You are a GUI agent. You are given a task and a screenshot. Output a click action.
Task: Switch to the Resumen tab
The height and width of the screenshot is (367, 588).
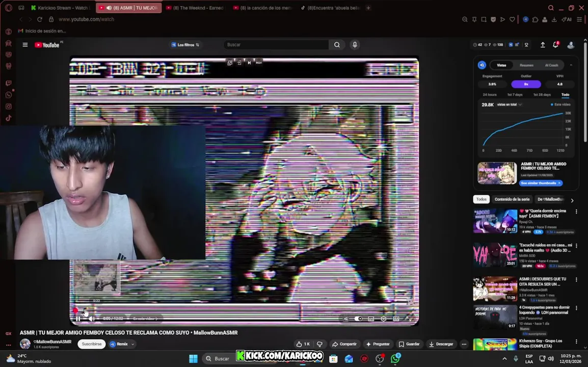pyautogui.click(x=526, y=65)
